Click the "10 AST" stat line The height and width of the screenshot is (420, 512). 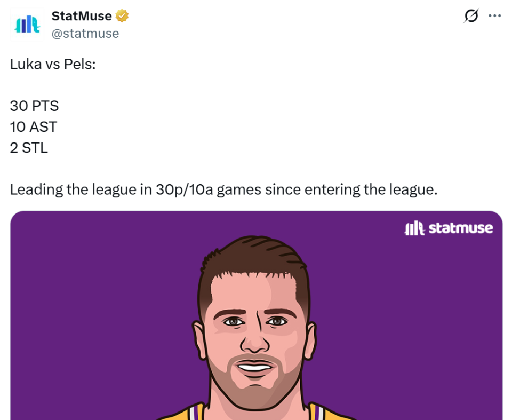click(33, 127)
